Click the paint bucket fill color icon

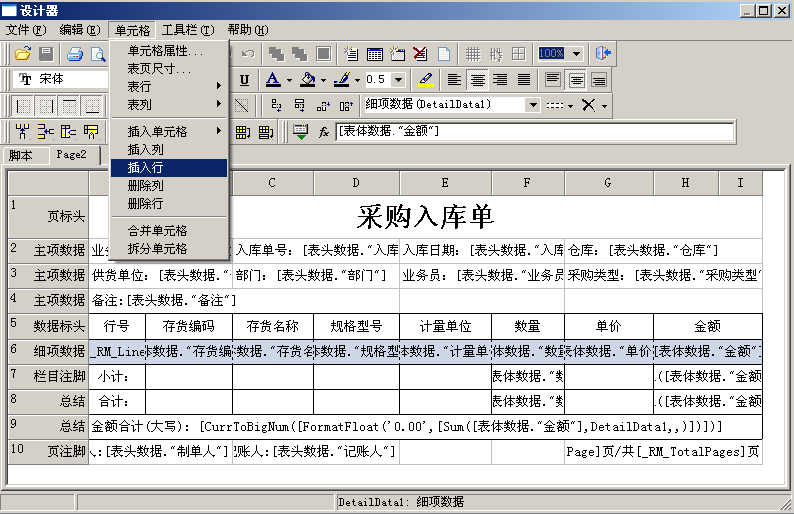(307, 80)
